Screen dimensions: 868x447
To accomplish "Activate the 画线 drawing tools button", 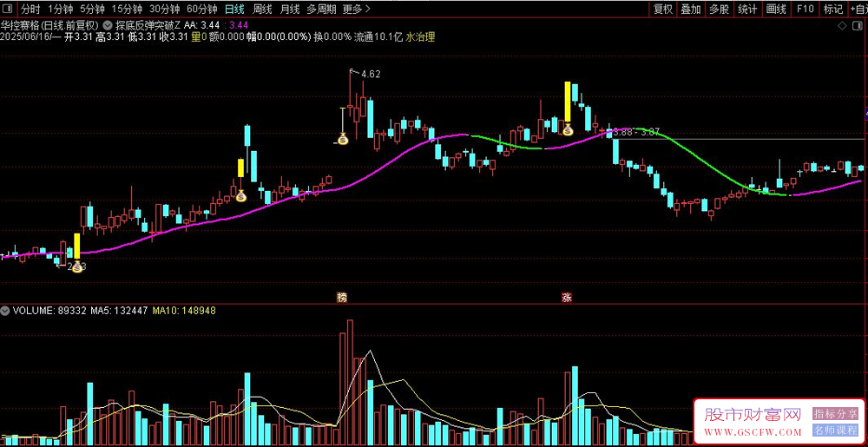I will tap(775, 9).
